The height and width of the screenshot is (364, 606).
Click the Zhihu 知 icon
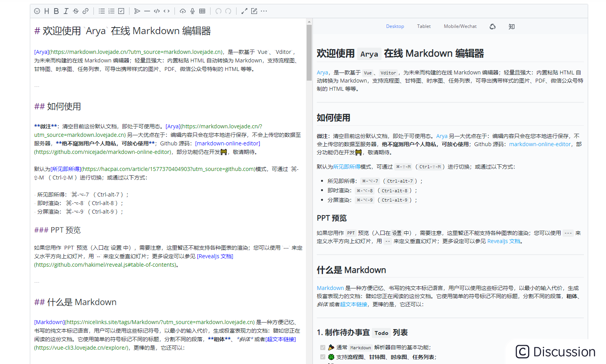[x=511, y=26]
